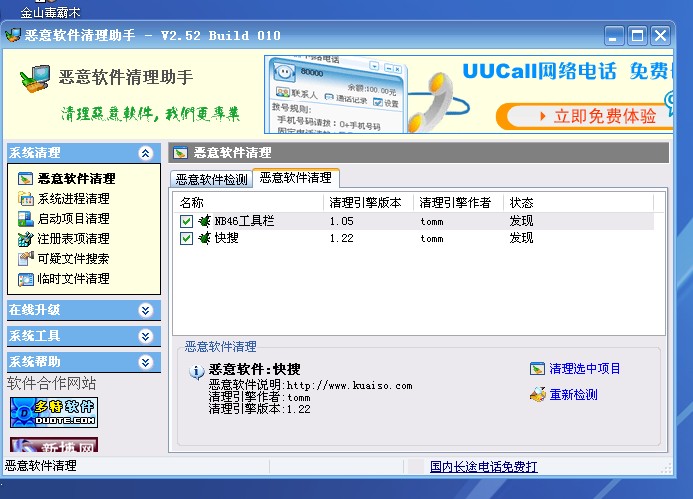Click the 重新检测 icon
This screenshot has width=693, height=499.
coord(537,394)
